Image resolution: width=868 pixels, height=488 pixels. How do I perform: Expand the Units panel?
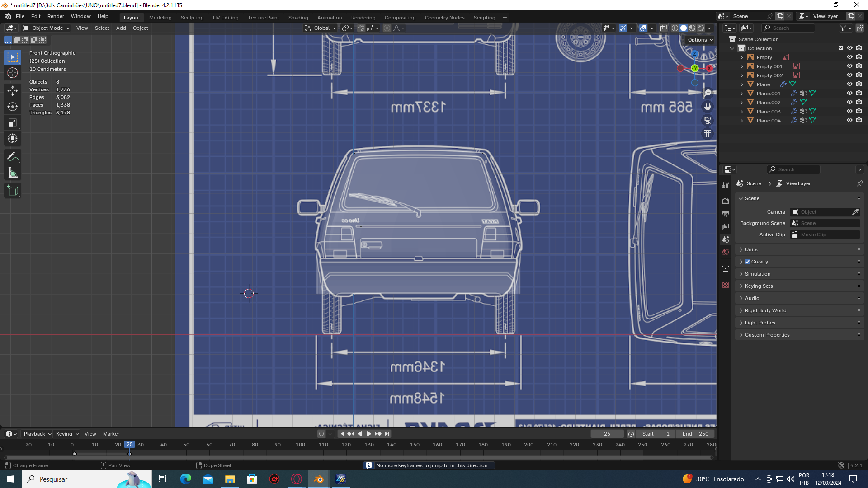click(x=751, y=249)
